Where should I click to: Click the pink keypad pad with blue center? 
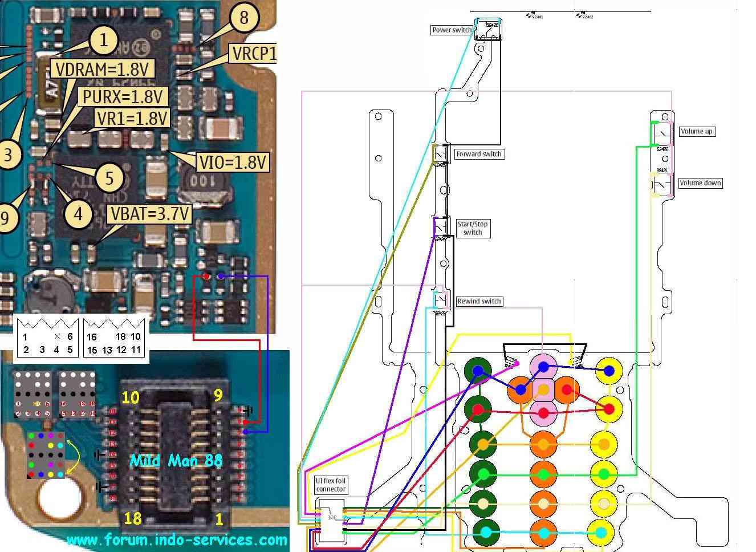543,367
